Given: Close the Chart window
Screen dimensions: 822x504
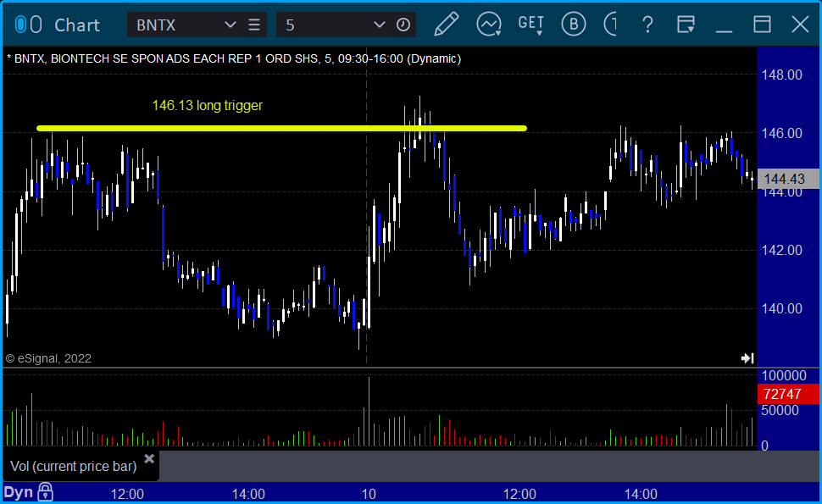Looking at the screenshot, I should [x=801, y=25].
